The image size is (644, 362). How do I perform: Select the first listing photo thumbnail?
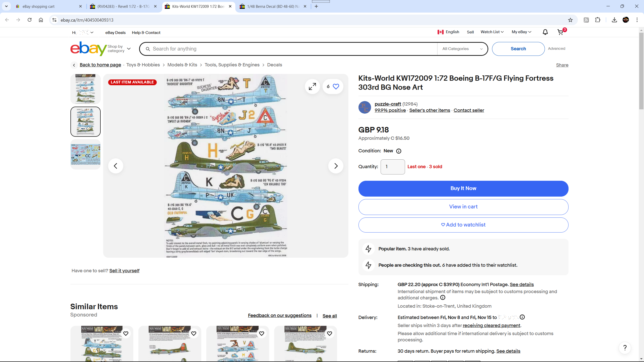[86, 89]
